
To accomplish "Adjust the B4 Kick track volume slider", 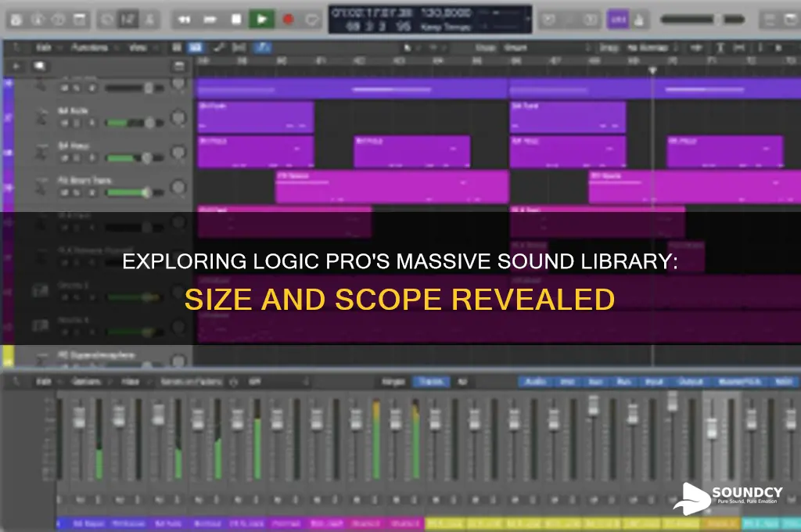I will pyautogui.click(x=135, y=123).
